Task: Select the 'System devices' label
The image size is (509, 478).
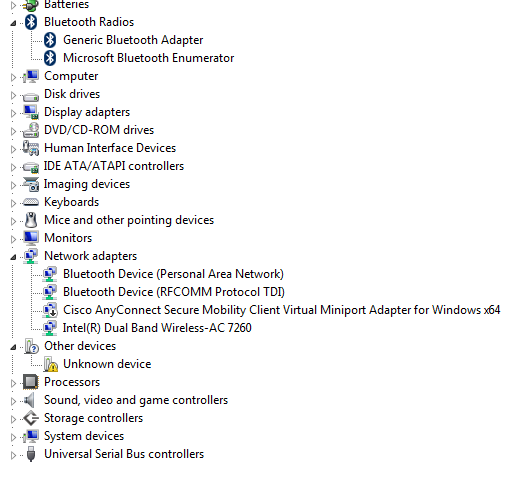Action: coord(84,436)
